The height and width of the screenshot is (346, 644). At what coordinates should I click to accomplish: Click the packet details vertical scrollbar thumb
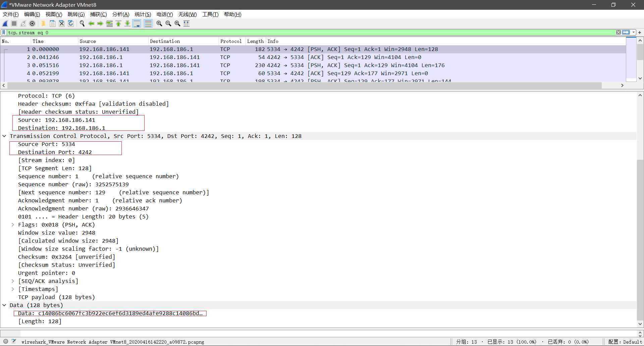tap(640, 240)
